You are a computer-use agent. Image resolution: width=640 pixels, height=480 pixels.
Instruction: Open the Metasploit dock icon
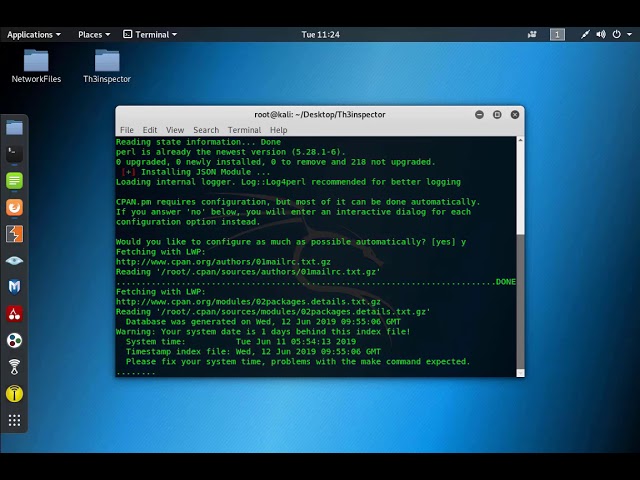(x=14, y=287)
